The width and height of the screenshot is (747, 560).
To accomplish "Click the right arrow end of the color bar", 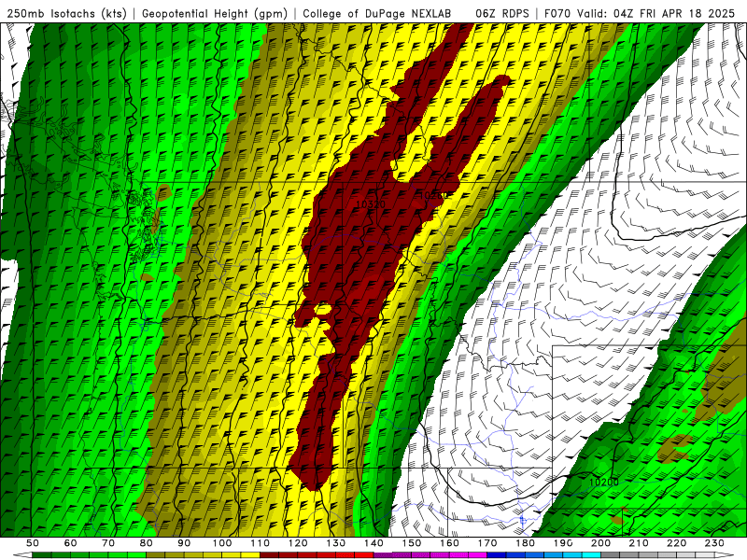I will click(x=725, y=554).
